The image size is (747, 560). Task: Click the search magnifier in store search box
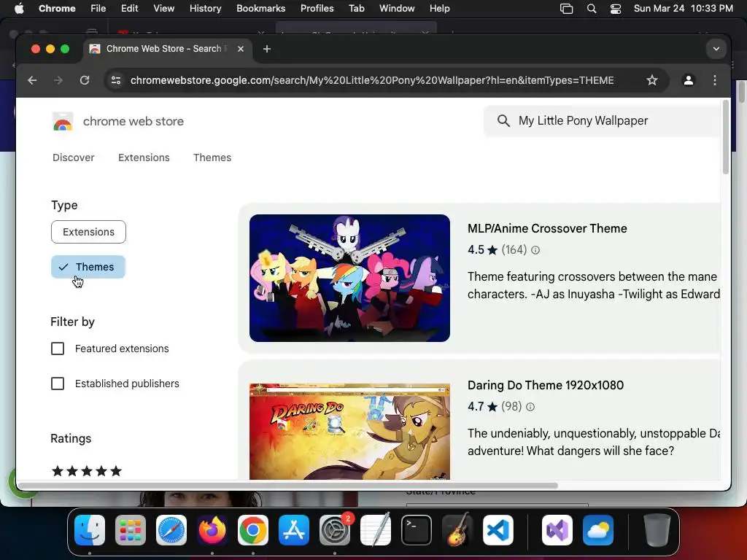click(503, 121)
